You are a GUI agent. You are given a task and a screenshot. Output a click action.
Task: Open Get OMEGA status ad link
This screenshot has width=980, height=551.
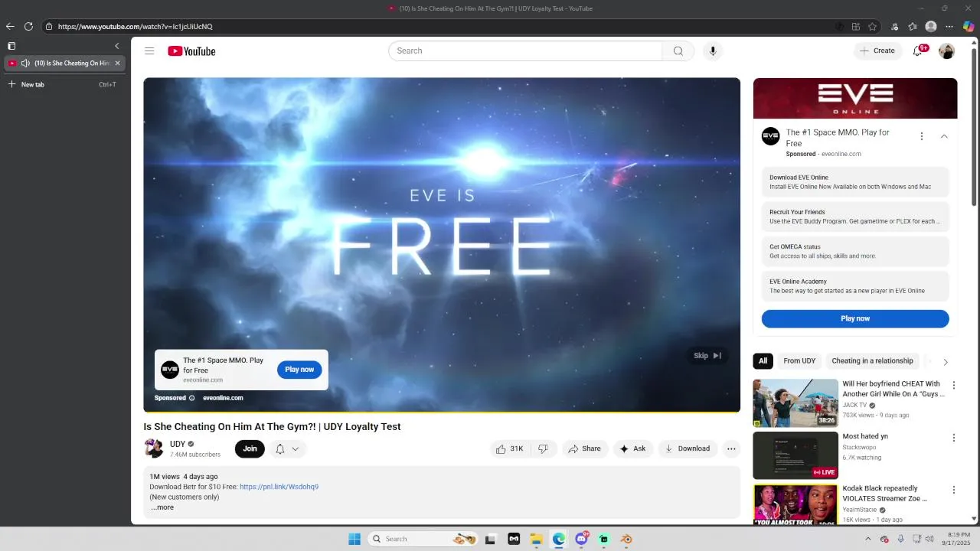855,251
